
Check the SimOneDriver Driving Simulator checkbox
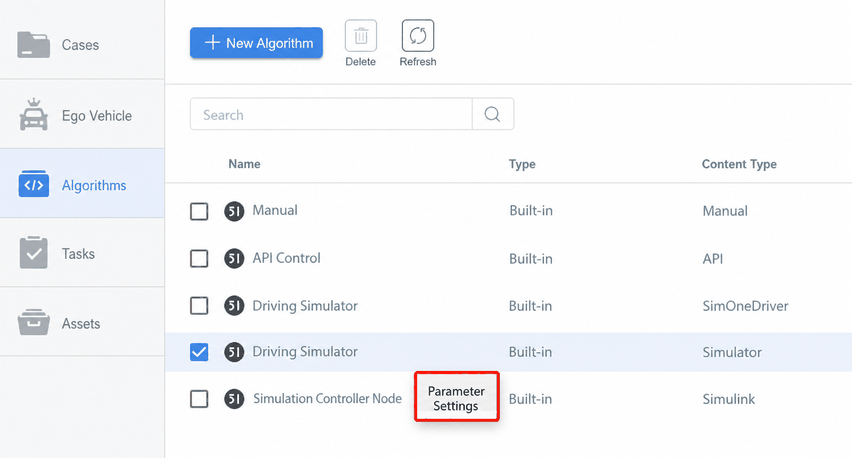[x=199, y=306]
